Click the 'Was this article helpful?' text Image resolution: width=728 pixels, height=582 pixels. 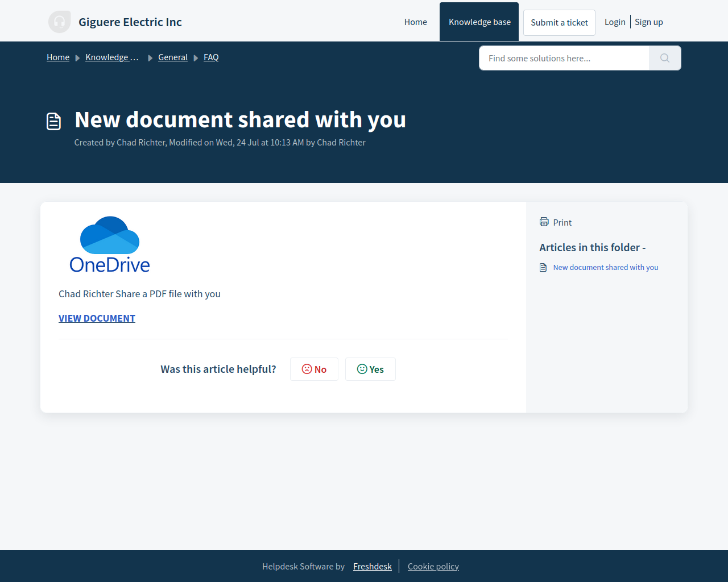tap(218, 369)
